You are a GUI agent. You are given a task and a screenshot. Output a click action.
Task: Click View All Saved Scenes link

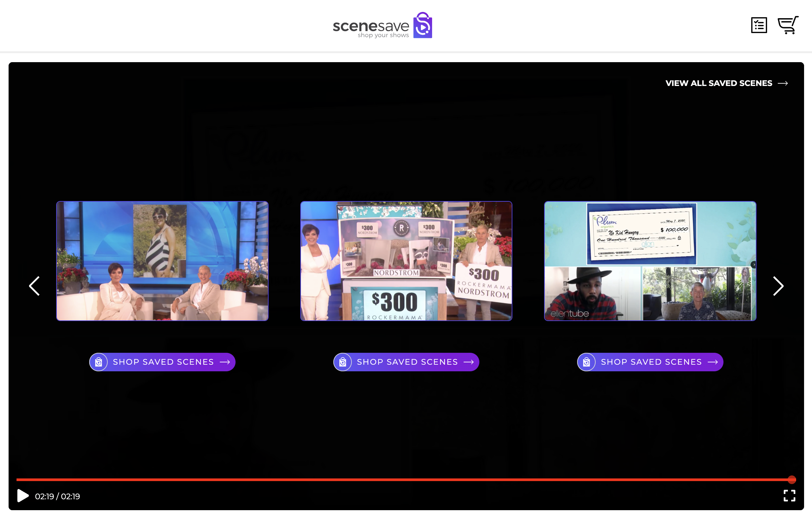click(719, 83)
